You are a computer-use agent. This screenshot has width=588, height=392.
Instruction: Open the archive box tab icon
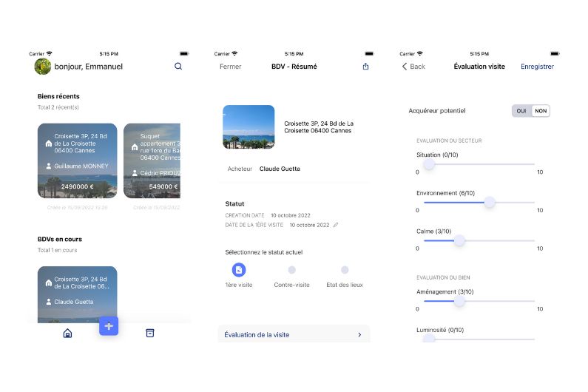[149, 333]
